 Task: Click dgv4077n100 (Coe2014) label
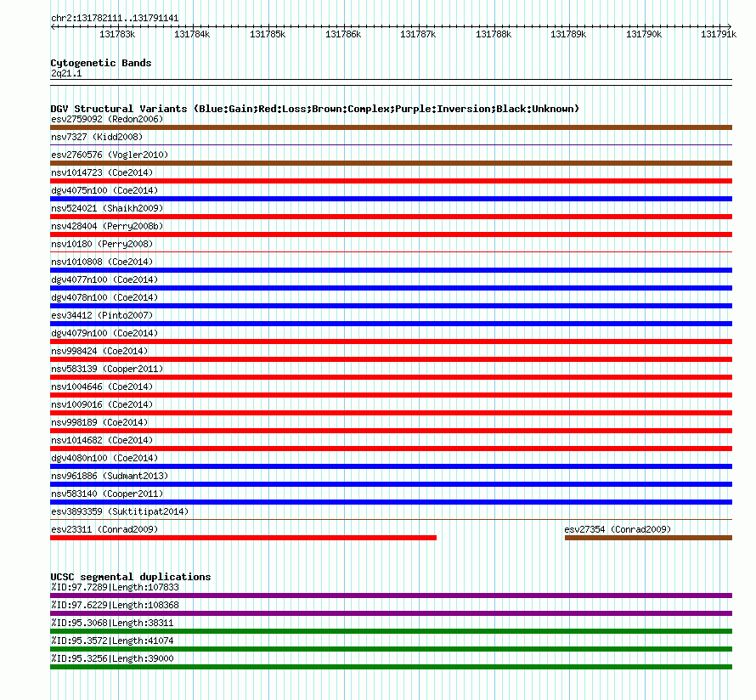coord(104,279)
